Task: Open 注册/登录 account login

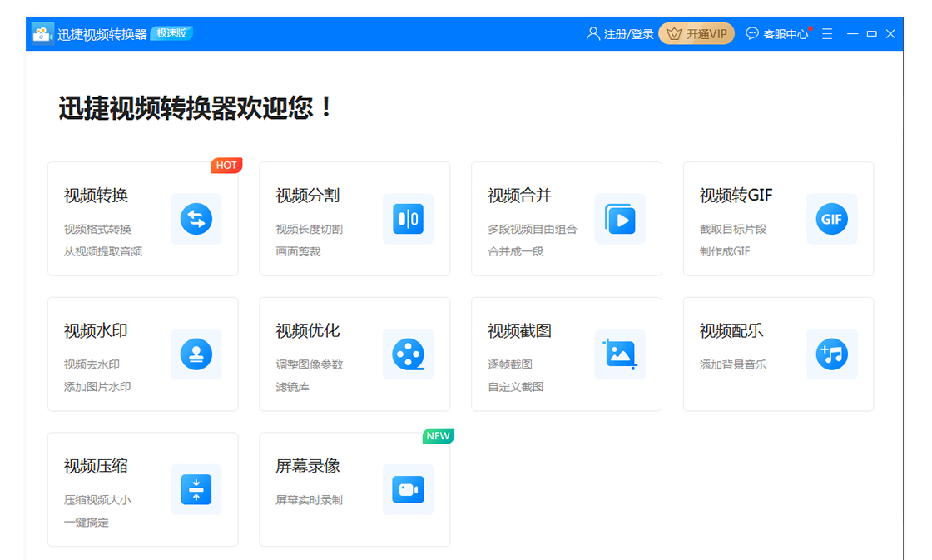Action: click(x=620, y=34)
